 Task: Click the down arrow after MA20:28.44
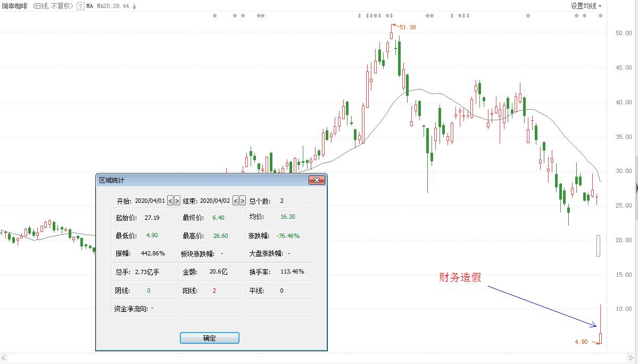[135, 6]
